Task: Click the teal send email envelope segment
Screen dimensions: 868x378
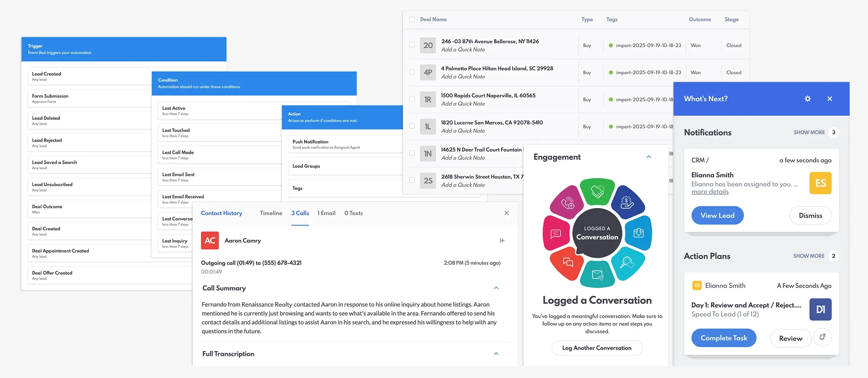Action: (597, 275)
